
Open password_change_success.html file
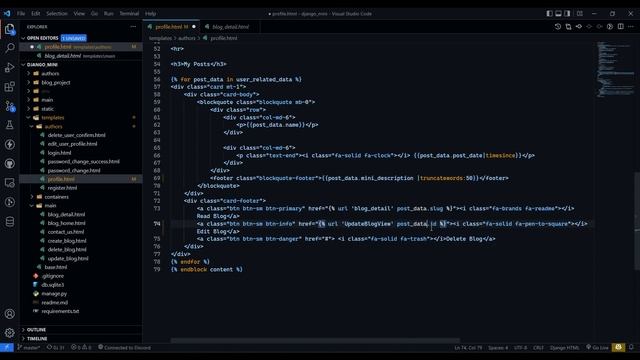pos(84,162)
